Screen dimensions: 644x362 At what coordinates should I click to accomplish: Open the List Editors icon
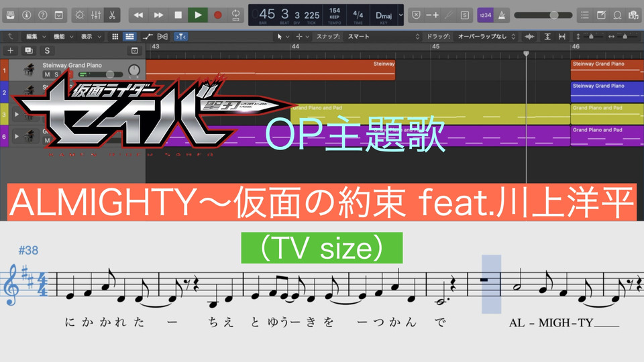[x=584, y=15]
